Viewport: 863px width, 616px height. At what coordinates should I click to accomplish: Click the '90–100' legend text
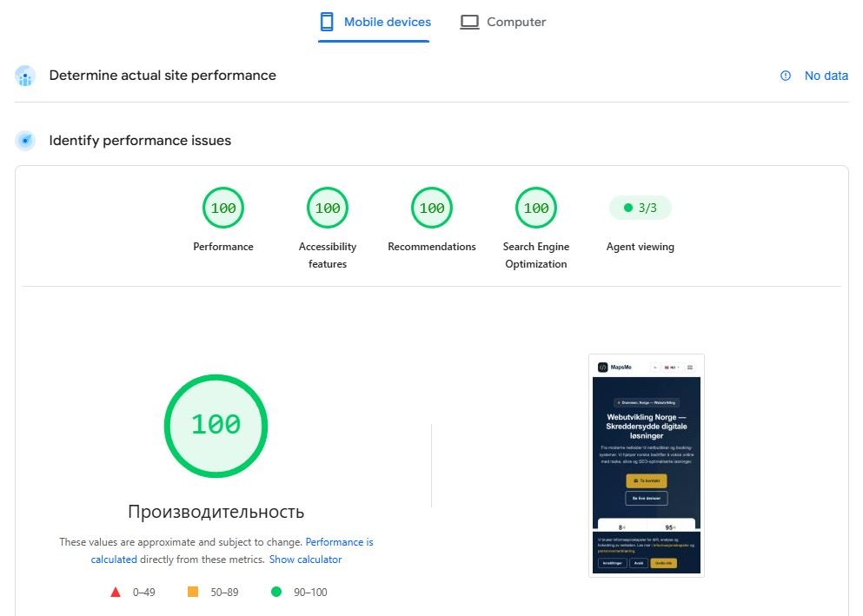tap(310, 593)
